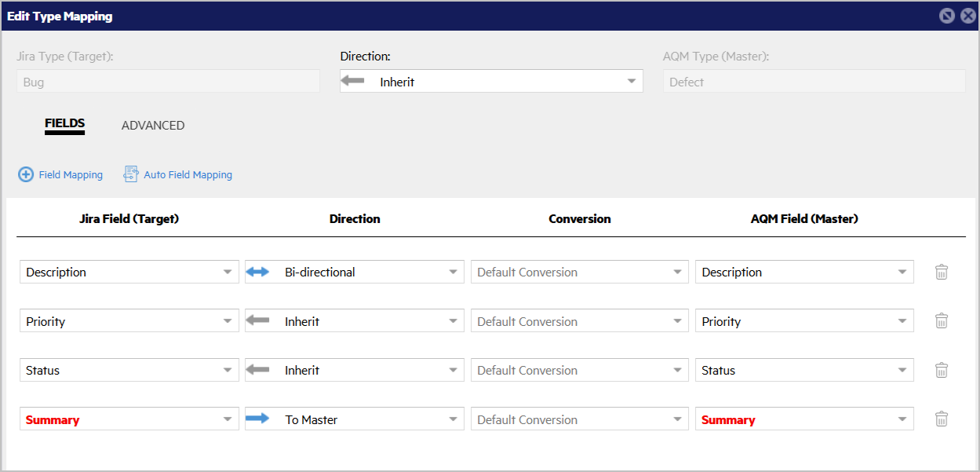Click the plus icon for Field Mapping
980x472 pixels.
[26, 174]
